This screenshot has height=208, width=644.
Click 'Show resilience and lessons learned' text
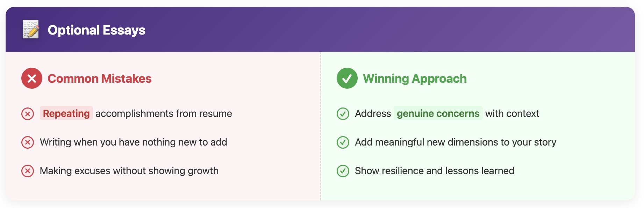[435, 171]
